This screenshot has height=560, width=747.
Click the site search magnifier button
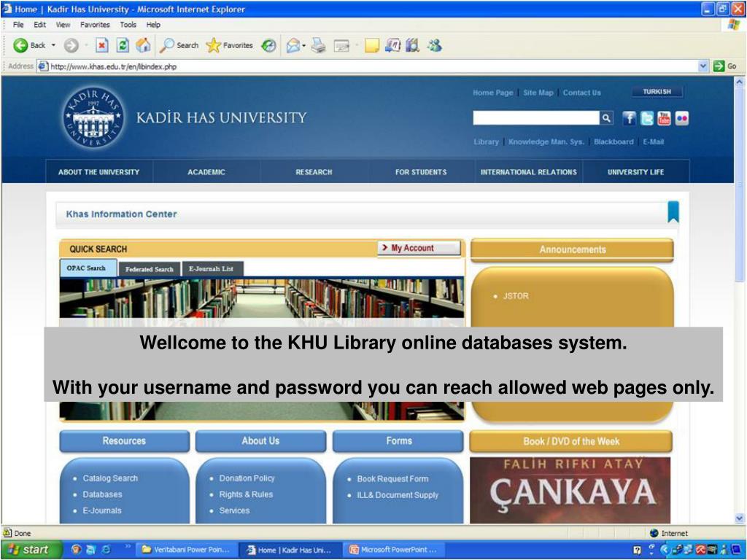click(606, 117)
